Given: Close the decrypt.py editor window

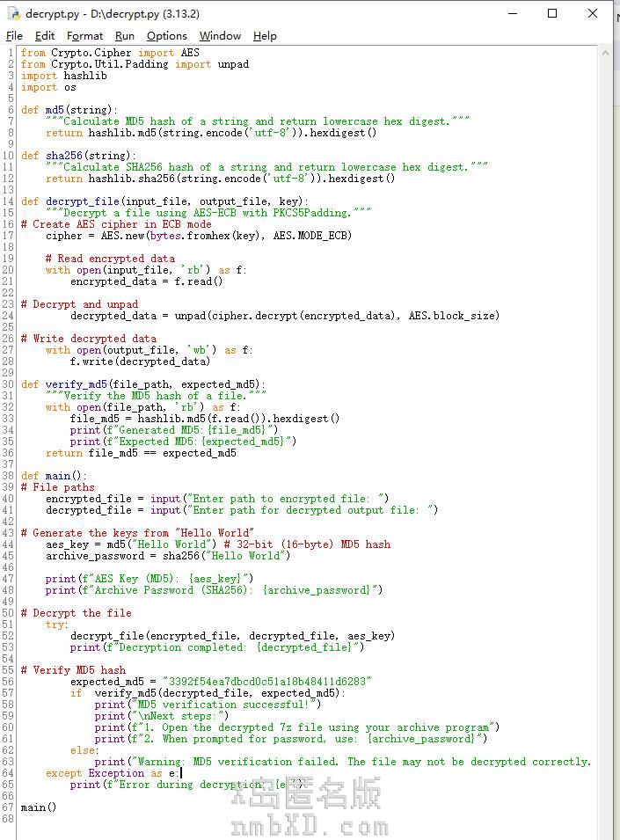Looking at the screenshot, I should 594,14.
